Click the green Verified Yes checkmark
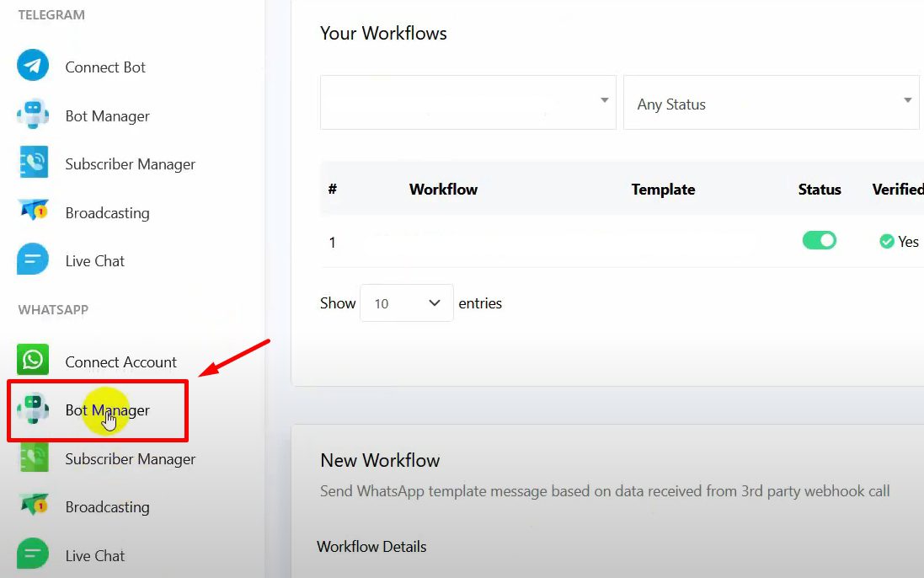Screen dimensions: 924x578 click(886, 242)
